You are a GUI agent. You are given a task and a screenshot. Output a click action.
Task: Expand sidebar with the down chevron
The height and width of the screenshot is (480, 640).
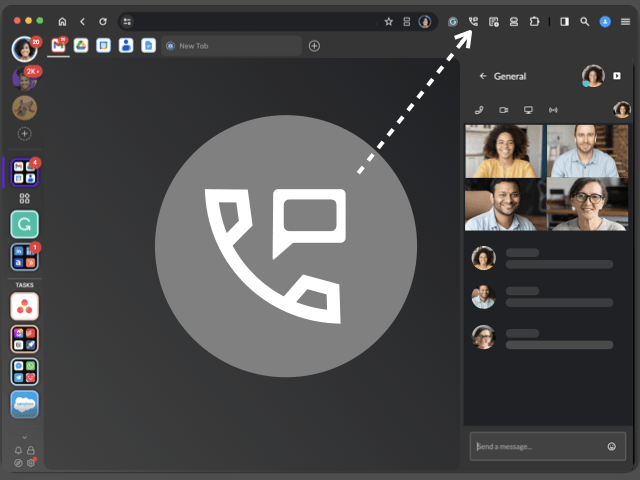click(x=24, y=437)
